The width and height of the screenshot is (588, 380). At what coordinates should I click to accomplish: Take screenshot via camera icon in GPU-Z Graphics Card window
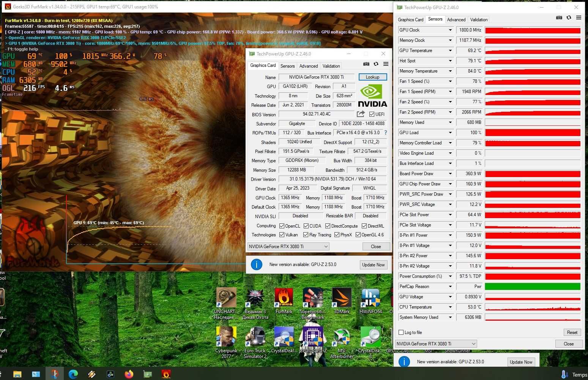click(366, 64)
